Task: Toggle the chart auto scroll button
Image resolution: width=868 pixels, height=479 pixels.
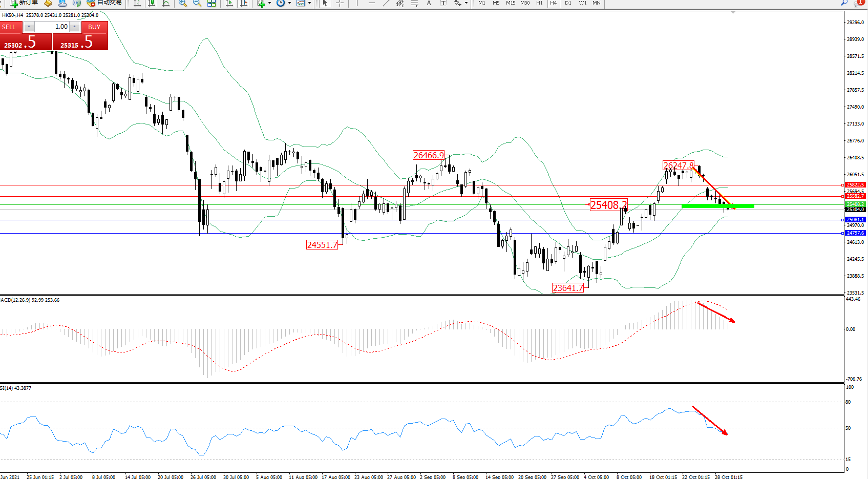Action: 229,3
